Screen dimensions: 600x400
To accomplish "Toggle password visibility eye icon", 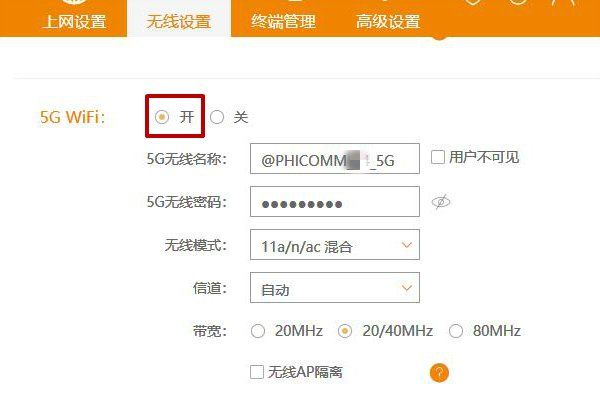I will 441,202.
